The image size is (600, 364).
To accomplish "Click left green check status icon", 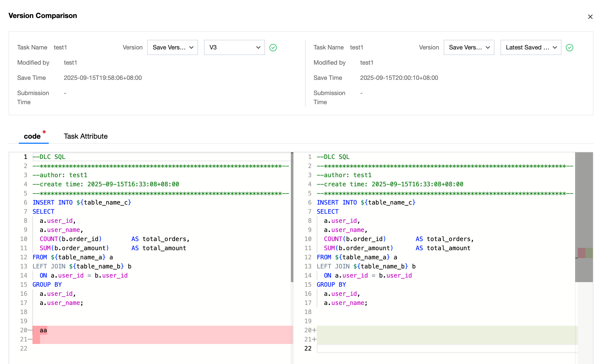I will point(273,48).
